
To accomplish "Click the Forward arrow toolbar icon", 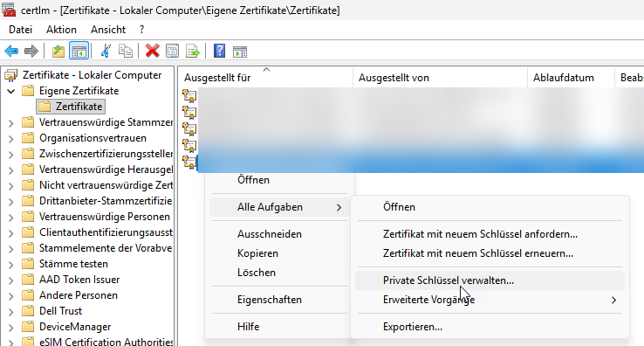I will (31, 52).
